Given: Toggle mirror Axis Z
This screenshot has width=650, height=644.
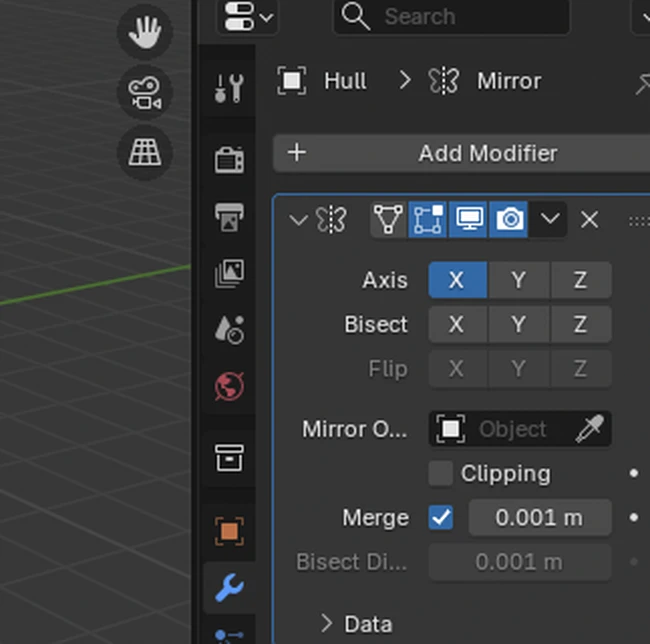Looking at the screenshot, I should click(581, 280).
